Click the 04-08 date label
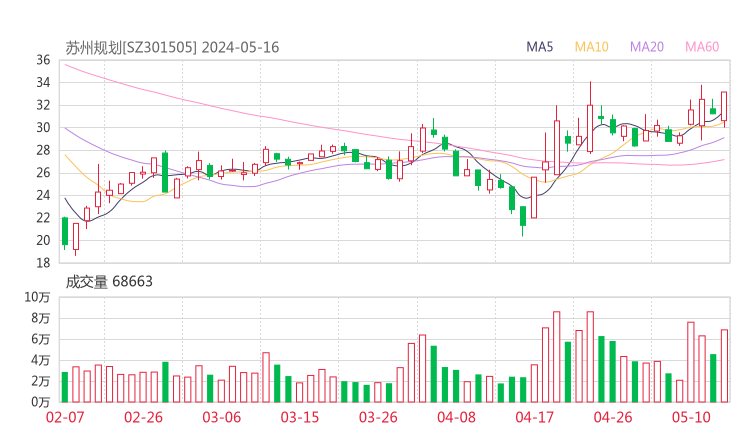The image size is (740, 440). [x=456, y=417]
